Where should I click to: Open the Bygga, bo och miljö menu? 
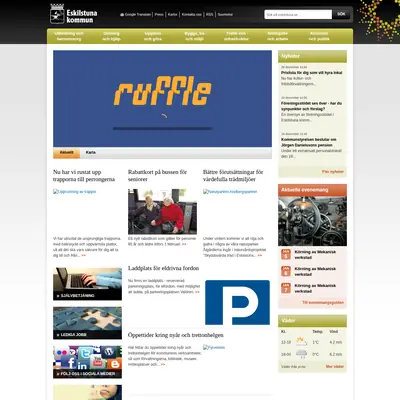195,36
